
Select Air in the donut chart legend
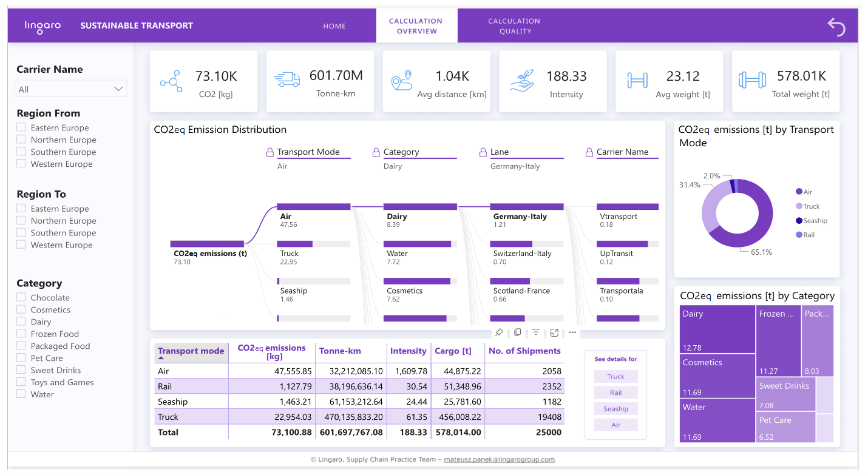[x=804, y=192]
